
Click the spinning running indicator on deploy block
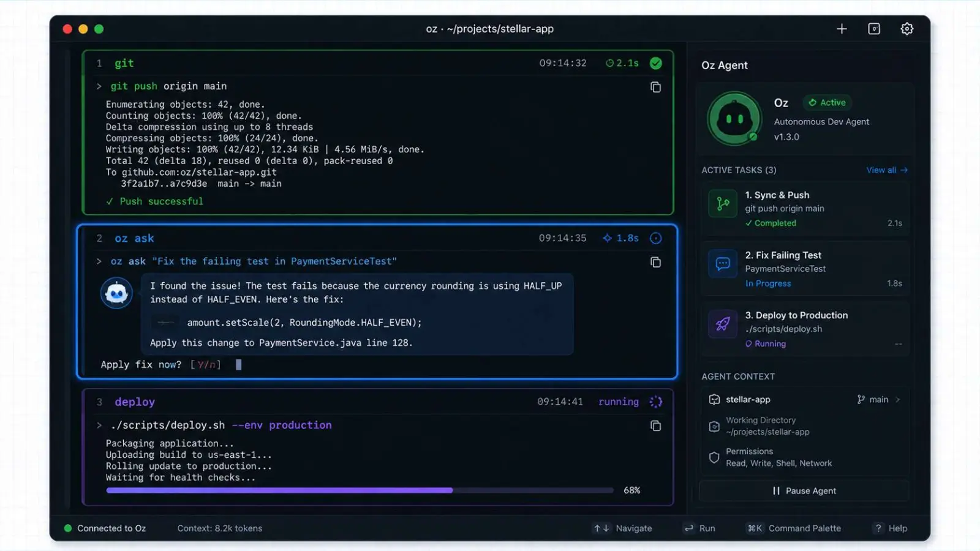(655, 402)
